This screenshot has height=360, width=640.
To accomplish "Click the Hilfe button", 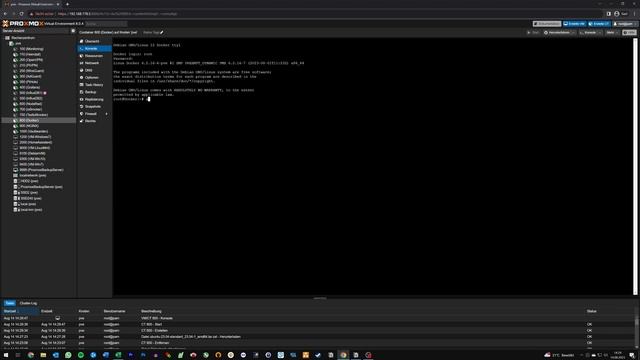I will coord(629,33).
